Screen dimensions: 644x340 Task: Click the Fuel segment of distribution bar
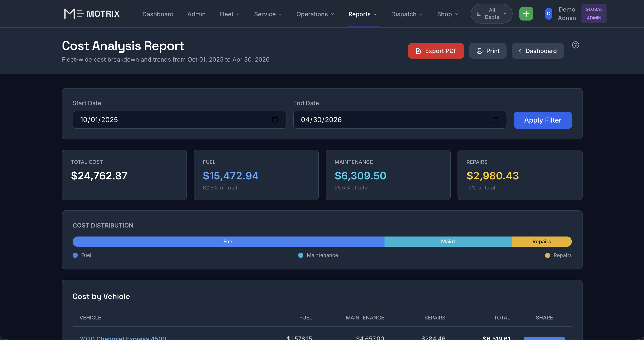228,242
